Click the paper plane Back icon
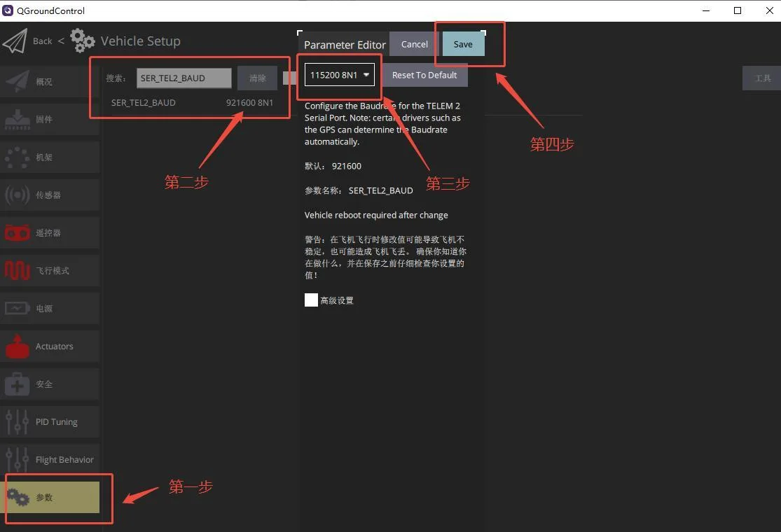 click(15, 41)
